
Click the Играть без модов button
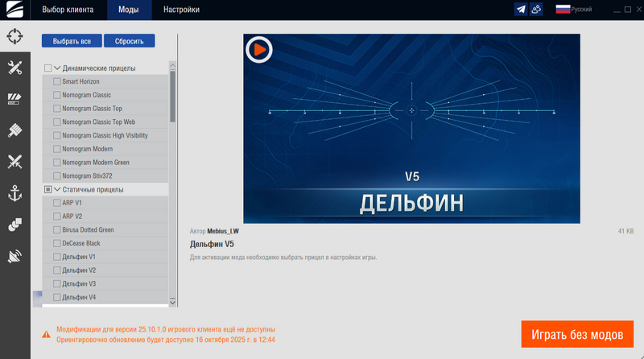tap(577, 334)
